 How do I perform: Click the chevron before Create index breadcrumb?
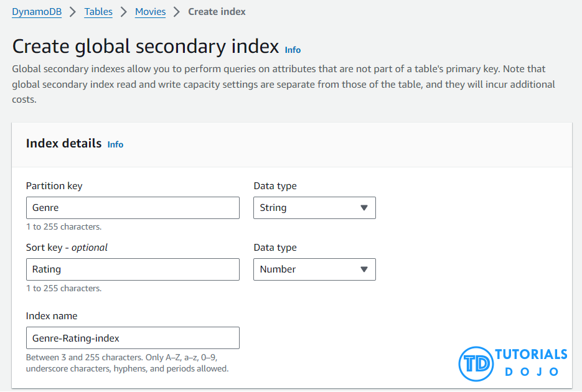[x=177, y=12]
